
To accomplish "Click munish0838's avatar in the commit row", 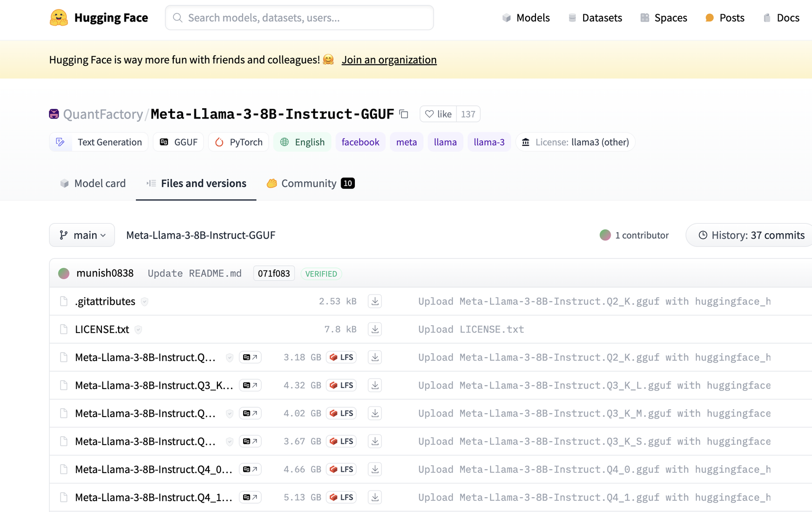I will point(63,273).
